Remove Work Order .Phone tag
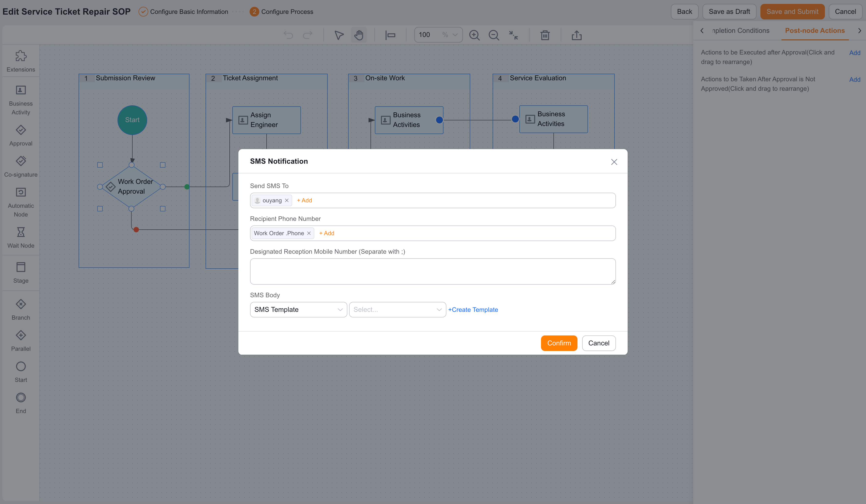This screenshot has height=504, width=866. point(309,233)
